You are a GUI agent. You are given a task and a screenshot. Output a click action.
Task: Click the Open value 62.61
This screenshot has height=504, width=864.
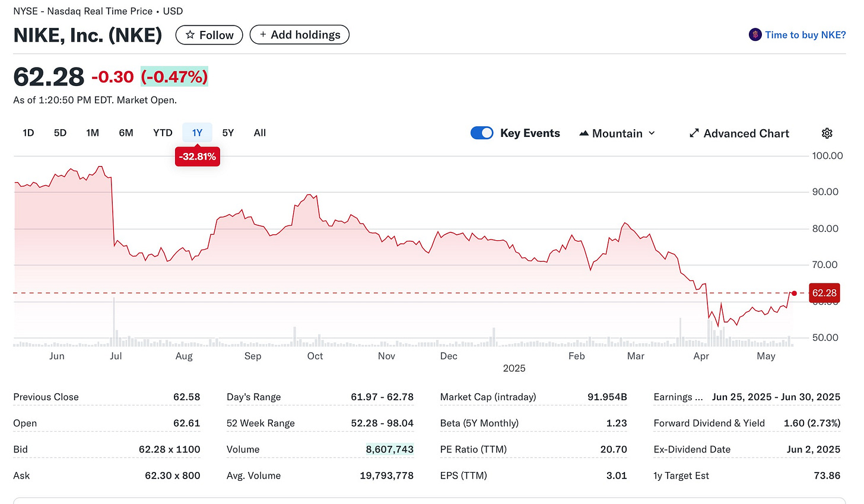point(187,423)
